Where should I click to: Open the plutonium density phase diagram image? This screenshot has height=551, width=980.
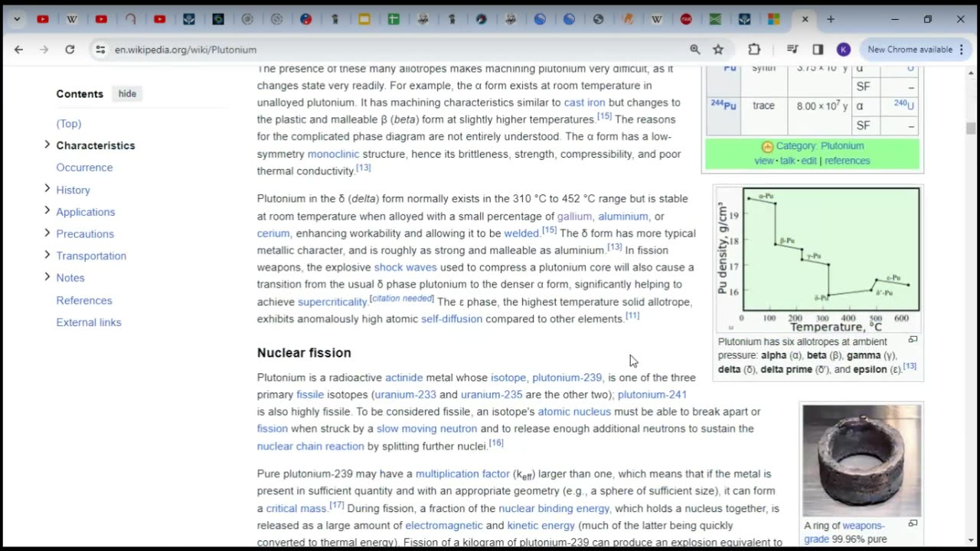pos(818,258)
